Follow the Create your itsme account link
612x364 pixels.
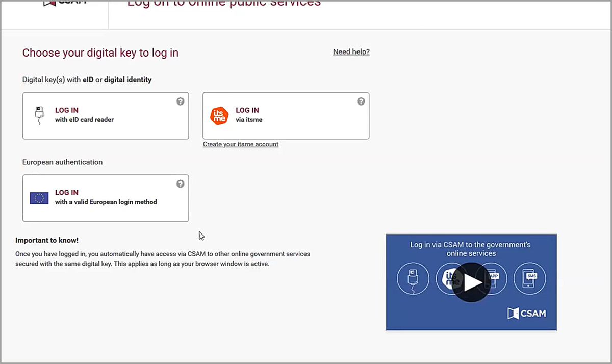tap(241, 144)
